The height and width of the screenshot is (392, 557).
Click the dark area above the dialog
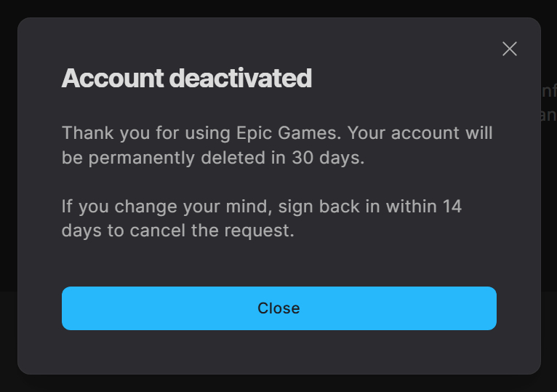[x=278, y=7]
